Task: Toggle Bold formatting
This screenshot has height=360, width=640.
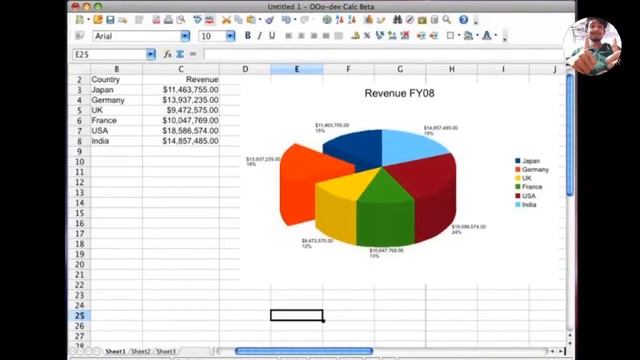Action: [x=247, y=36]
